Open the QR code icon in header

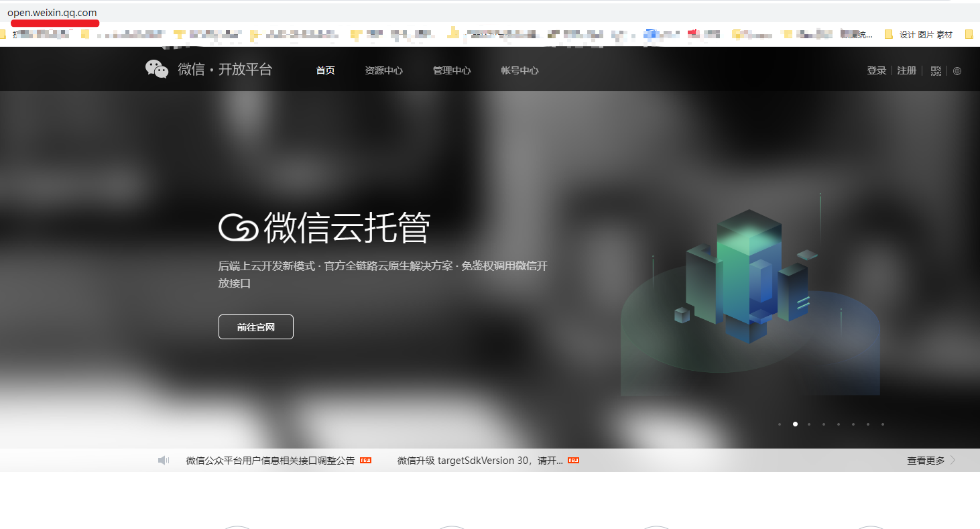tap(936, 71)
